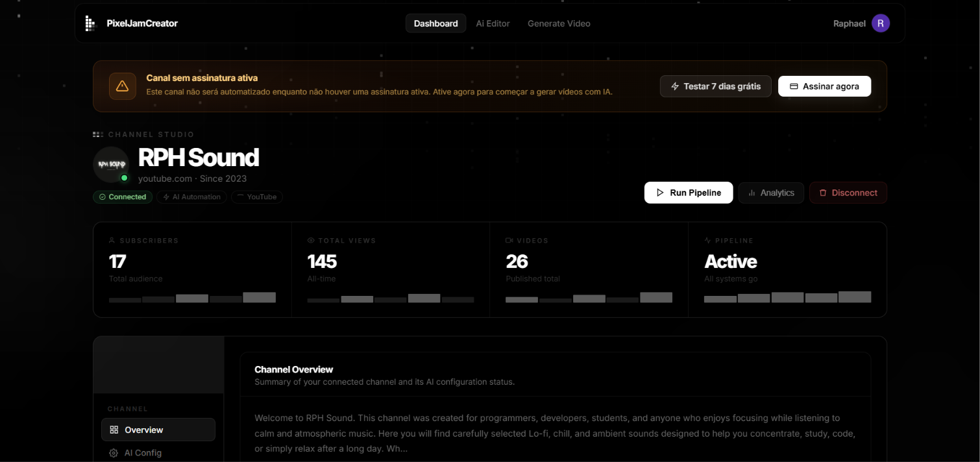980x462 pixels.
Task: Click the Assinar agora button
Action: click(x=824, y=86)
